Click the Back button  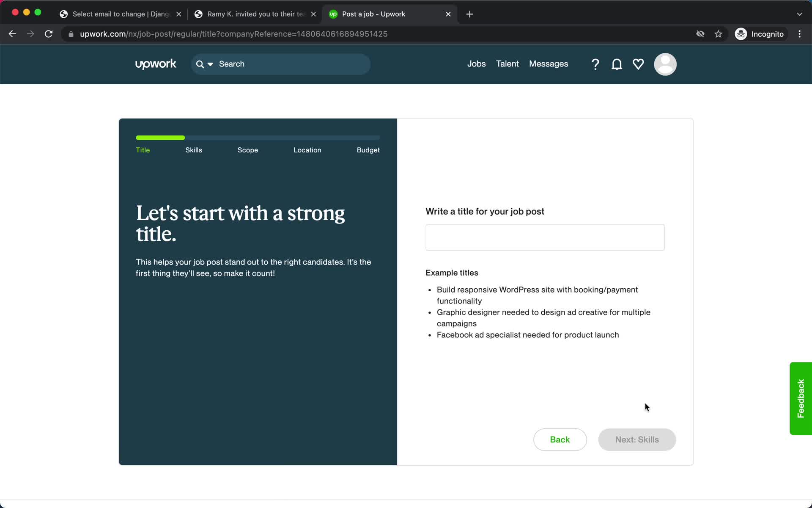(560, 439)
